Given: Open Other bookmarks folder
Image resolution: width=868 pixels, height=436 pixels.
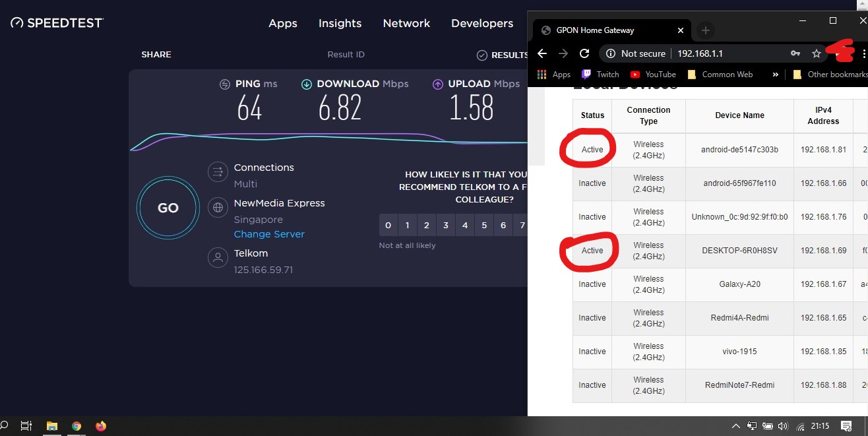Looking at the screenshot, I should point(830,75).
